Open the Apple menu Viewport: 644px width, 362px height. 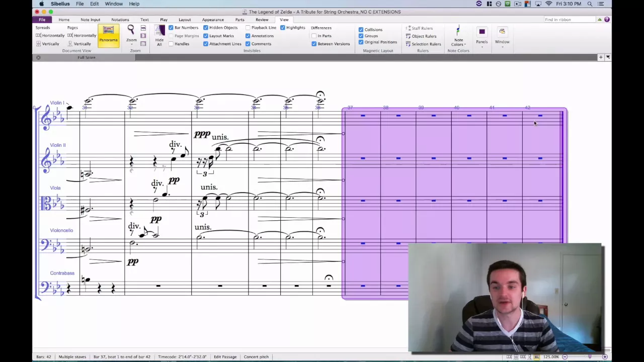[x=41, y=4]
